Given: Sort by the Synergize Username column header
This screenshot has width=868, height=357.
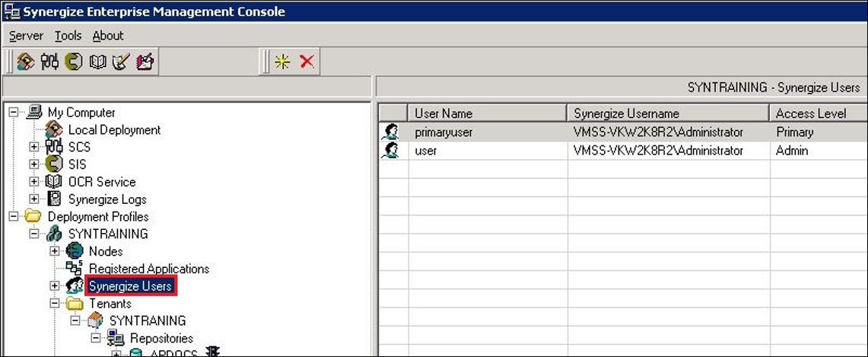Looking at the screenshot, I should [668, 113].
